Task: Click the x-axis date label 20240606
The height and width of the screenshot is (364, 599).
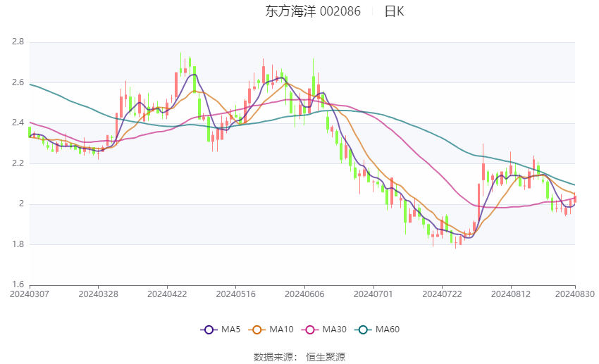Action: (x=304, y=294)
